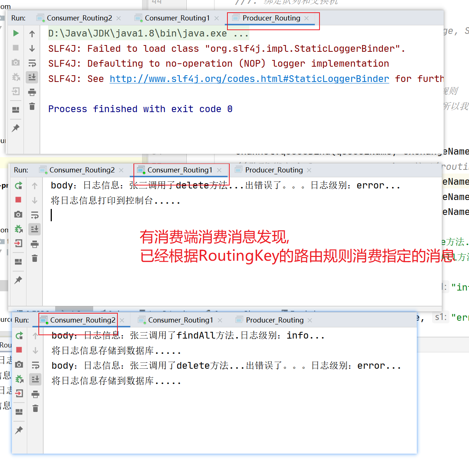
Task: Click the java.exe command line in console
Action: (x=148, y=33)
